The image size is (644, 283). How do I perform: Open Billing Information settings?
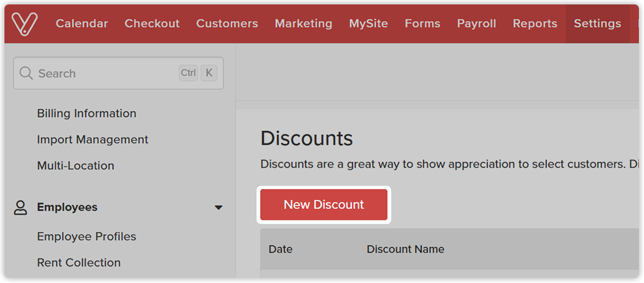click(87, 113)
